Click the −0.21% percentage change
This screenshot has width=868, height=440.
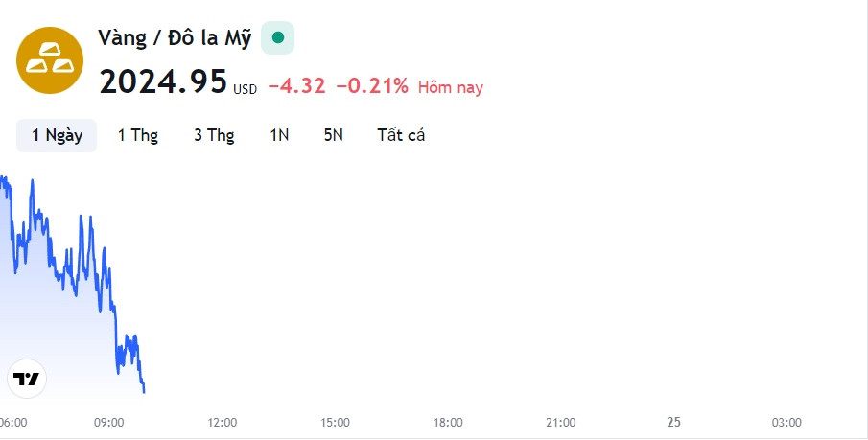pyautogui.click(x=372, y=86)
